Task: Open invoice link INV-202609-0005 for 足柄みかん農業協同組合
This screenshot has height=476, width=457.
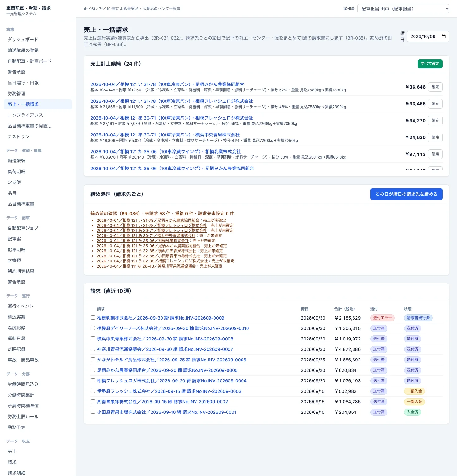Action: pyautogui.click(x=167, y=370)
